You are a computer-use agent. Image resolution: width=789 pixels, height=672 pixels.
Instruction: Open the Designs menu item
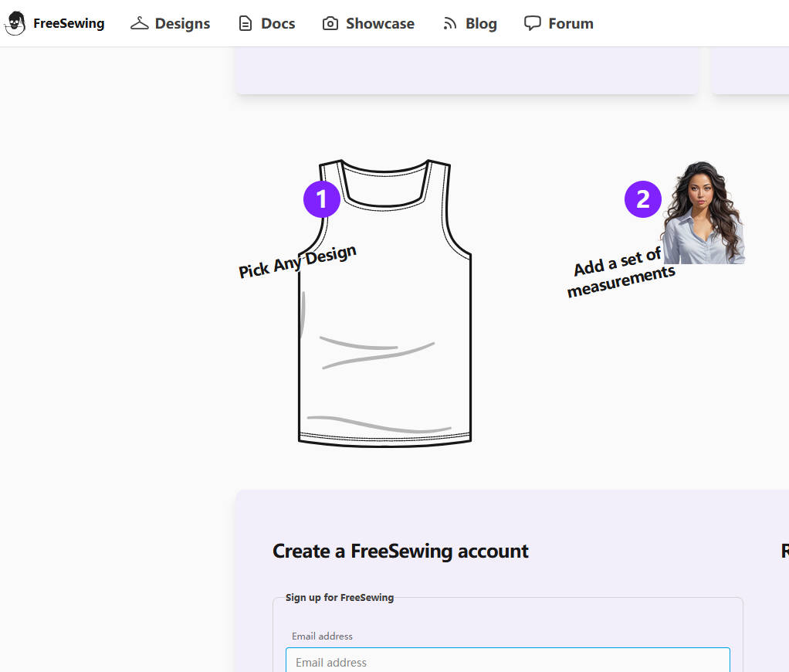click(x=182, y=23)
